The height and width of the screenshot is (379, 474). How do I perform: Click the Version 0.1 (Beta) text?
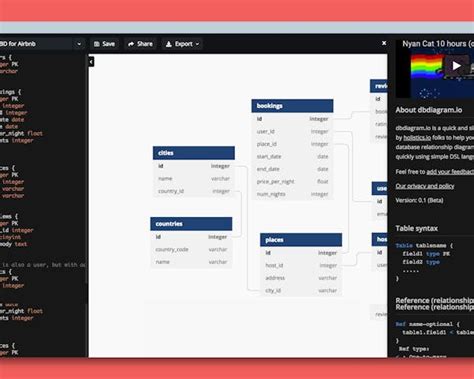[x=419, y=200]
